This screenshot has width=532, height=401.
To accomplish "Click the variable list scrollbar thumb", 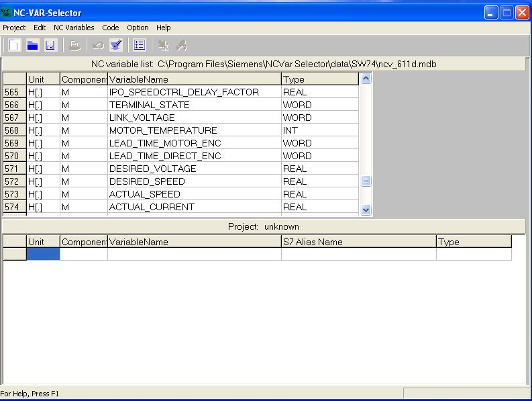I will 366,181.
